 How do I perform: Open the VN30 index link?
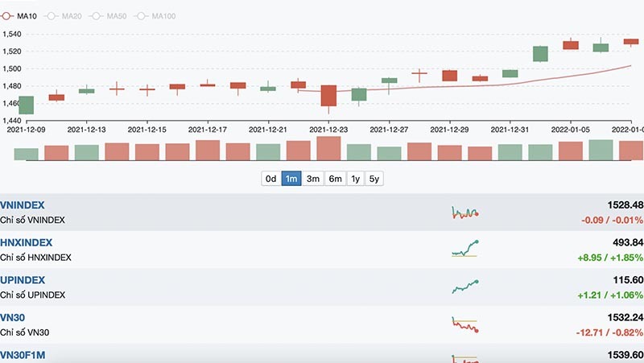coord(14,317)
